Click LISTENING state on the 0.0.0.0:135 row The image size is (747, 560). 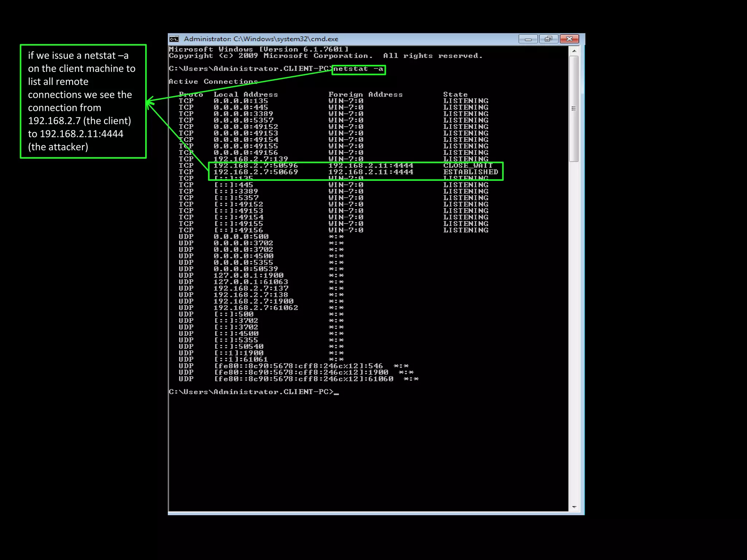(465, 101)
